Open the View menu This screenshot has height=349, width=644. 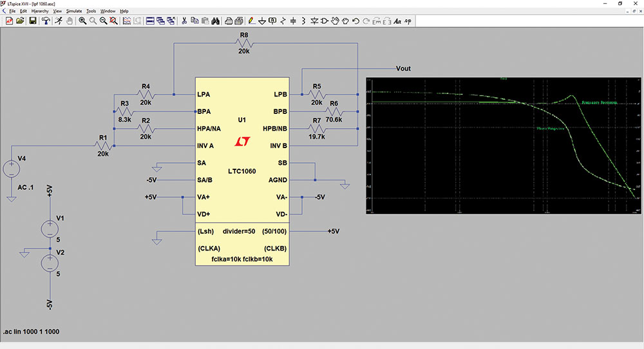click(57, 11)
